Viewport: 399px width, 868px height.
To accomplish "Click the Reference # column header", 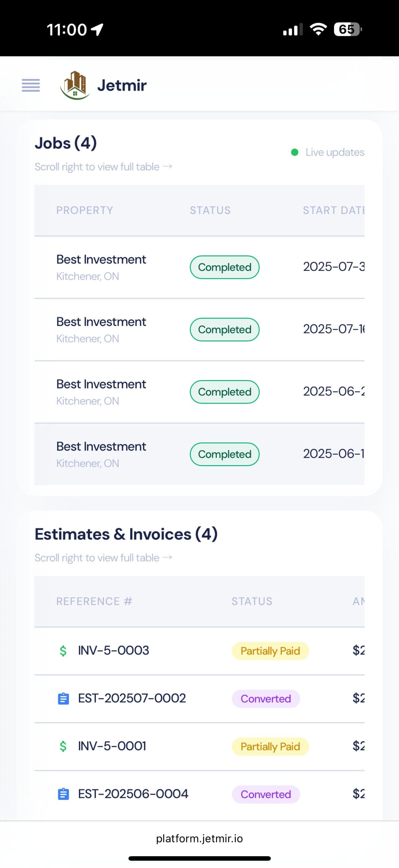I will pyautogui.click(x=94, y=601).
